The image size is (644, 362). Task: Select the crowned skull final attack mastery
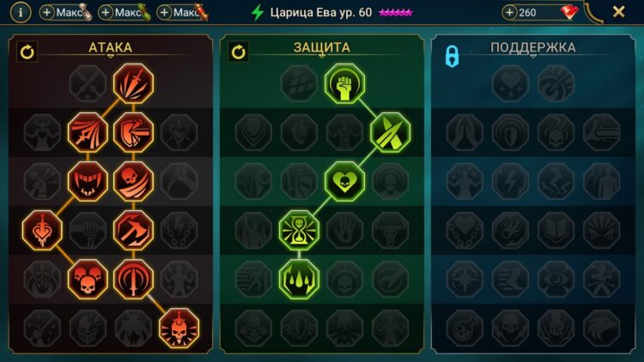(x=179, y=329)
